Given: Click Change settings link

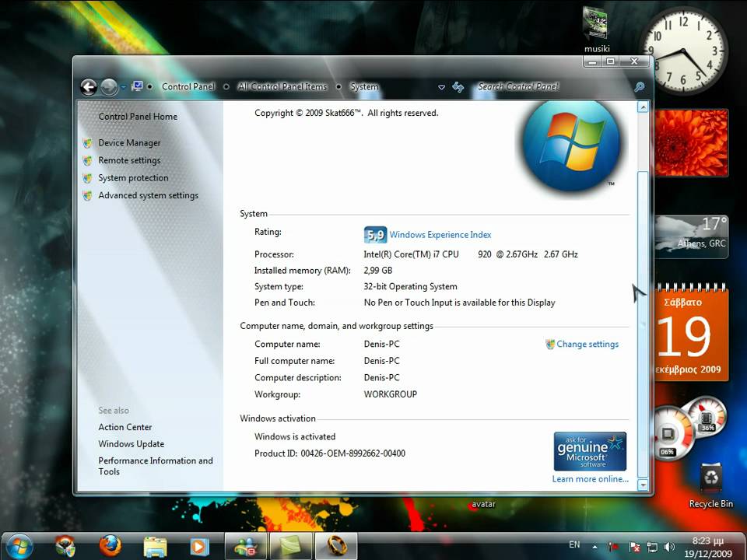Looking at the screenshot, I should point(587,344).
